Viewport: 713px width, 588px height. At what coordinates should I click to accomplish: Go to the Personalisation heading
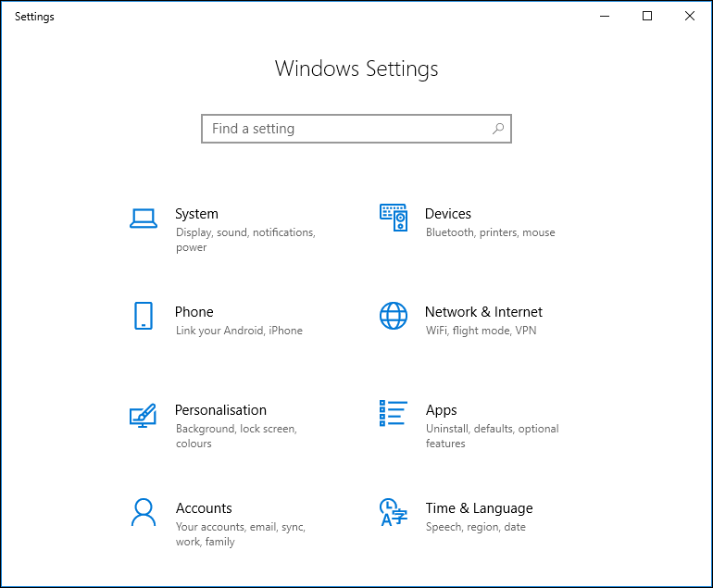click(220, 410)
